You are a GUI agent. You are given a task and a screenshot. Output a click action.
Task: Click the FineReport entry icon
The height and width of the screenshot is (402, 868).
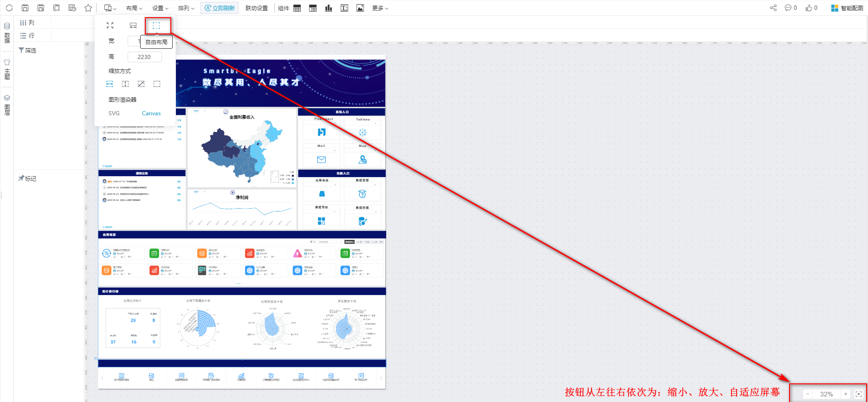pos(322,132)
